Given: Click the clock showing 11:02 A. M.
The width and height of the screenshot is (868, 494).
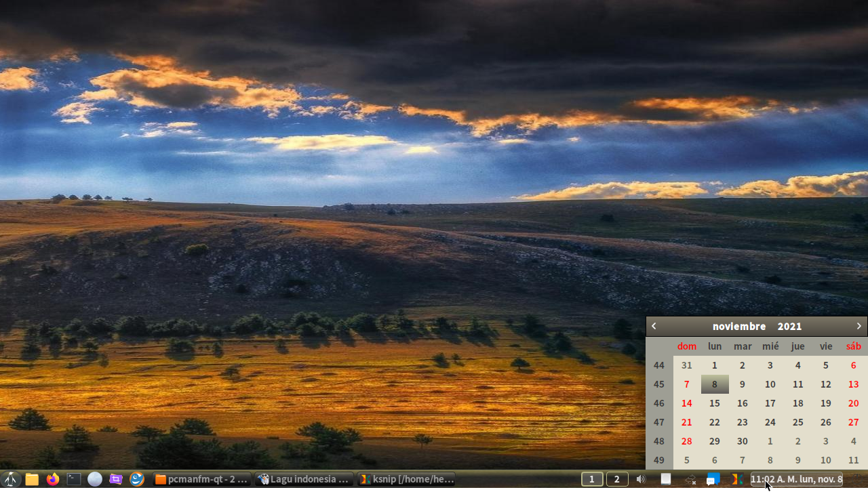Looking at the screenshot, I should coord(796,479).
